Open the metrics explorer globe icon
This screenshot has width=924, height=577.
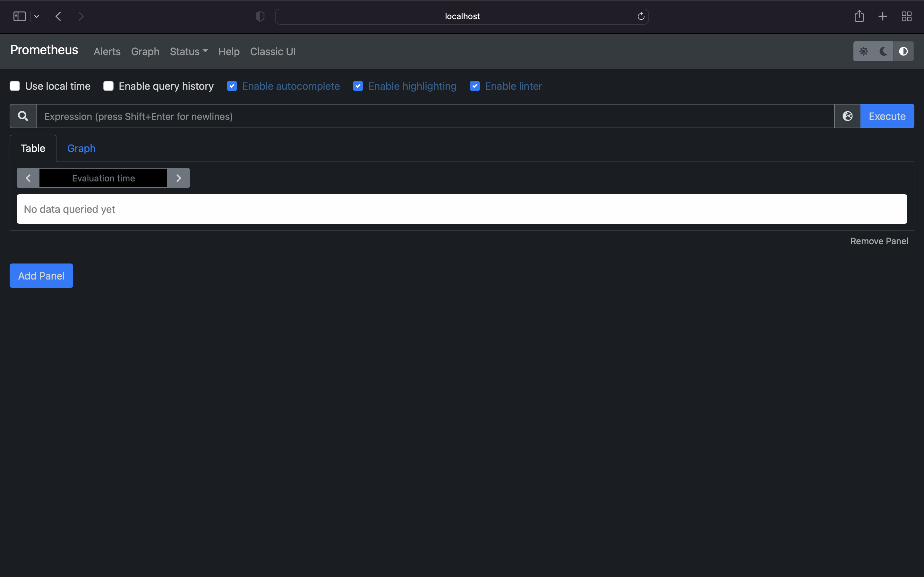pos(847,116)
